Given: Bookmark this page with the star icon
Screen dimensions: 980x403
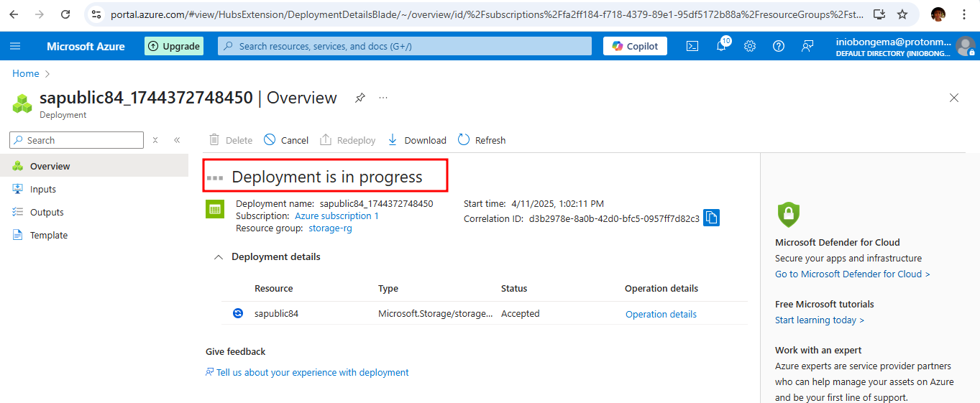Looking at the screenshot, I should [902, 14].
